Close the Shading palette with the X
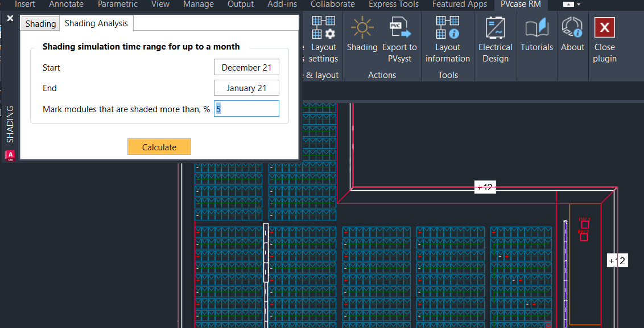Viewport: 644px width, 328px height. 10,18
